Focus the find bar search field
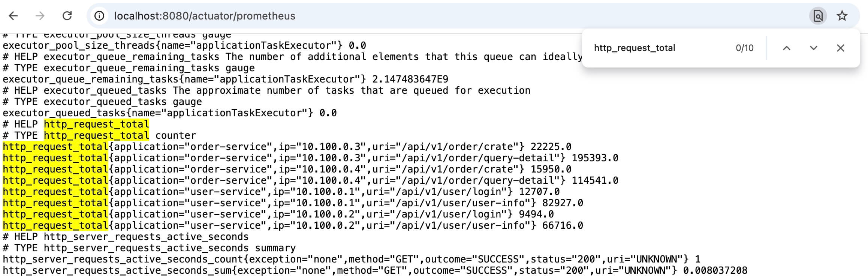868x276 pixels. pos(660,48)
